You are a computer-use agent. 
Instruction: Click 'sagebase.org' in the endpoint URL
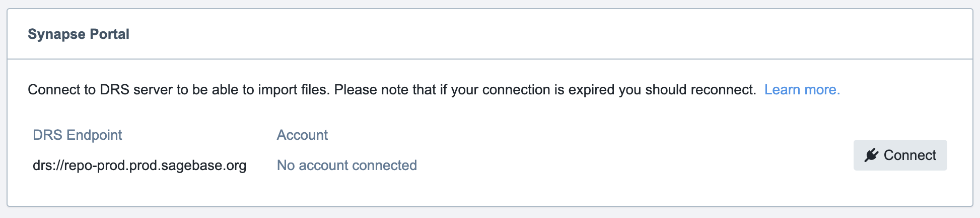click(x=204, y=166)
